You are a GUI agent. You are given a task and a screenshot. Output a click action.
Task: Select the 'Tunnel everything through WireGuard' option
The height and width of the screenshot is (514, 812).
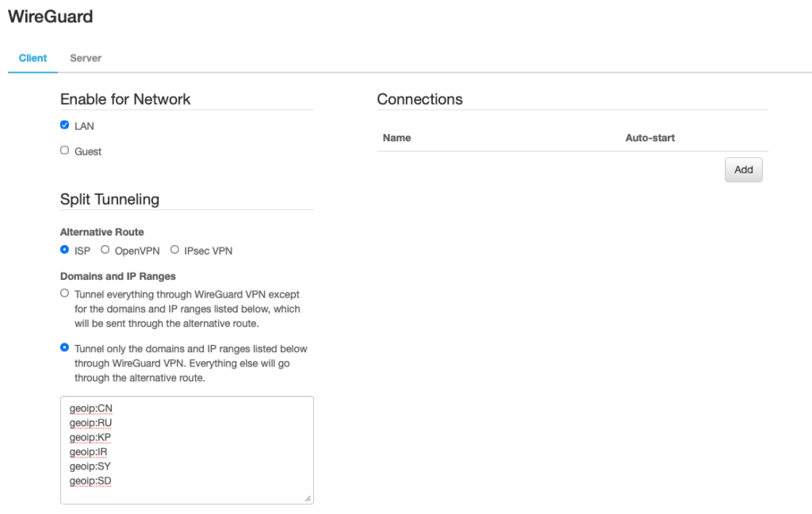tap(65, 293)
